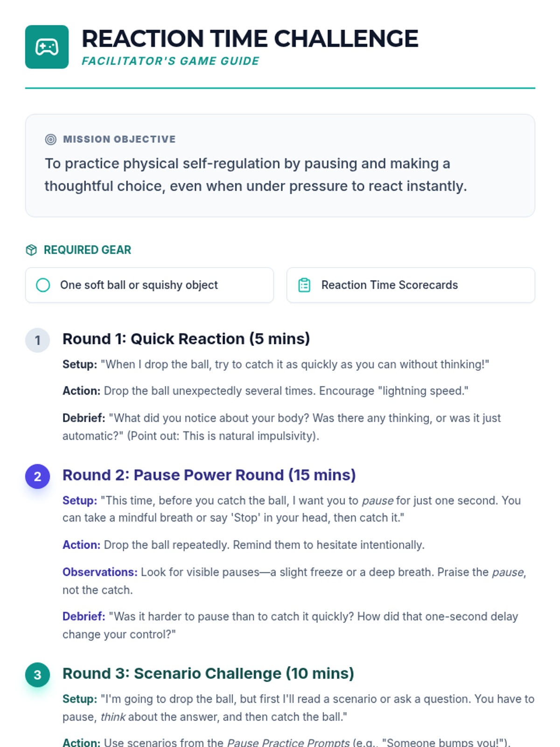This screenshot has height=747, width=560.
Task: Click the Mission Objective target icon
Action: click(x=50, y=139)
